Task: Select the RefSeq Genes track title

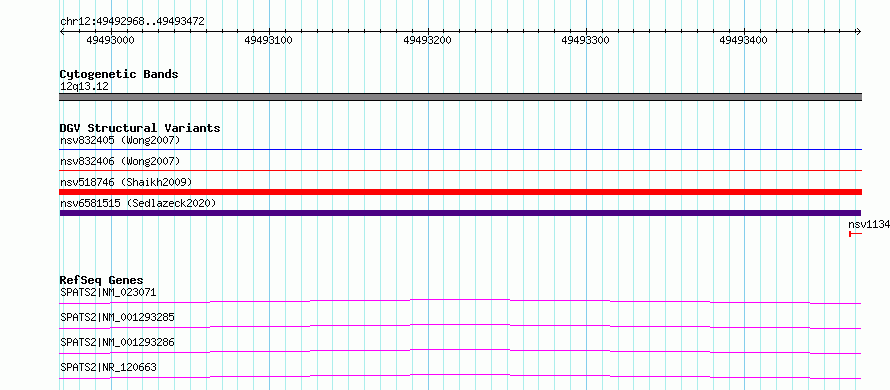Action: [101, 280]
